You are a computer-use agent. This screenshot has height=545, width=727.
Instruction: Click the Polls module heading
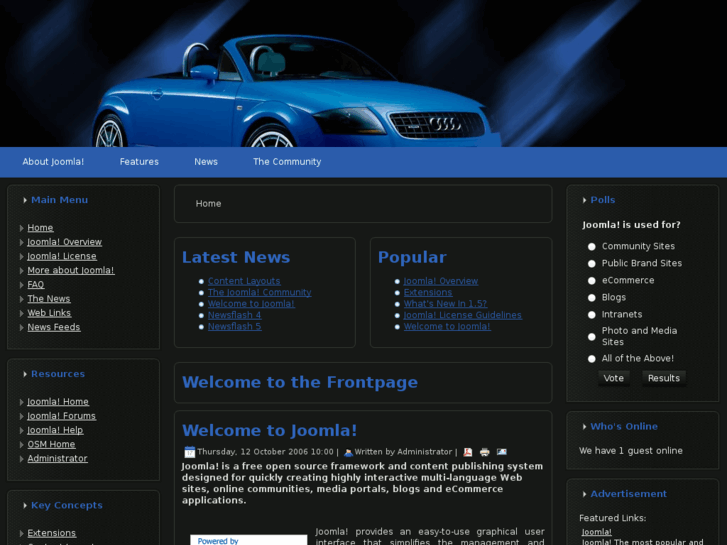(x=603, y=200)
